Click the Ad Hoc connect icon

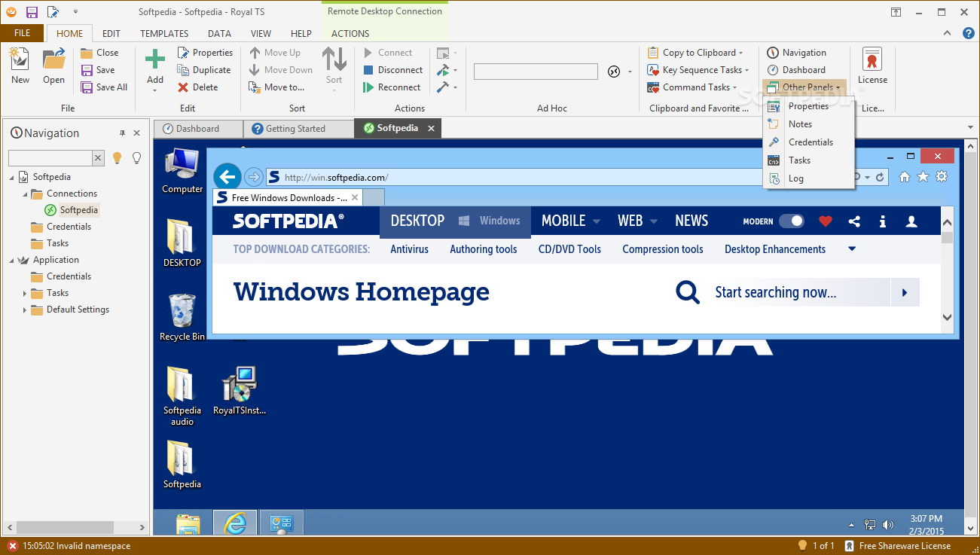tap(614, 71)
